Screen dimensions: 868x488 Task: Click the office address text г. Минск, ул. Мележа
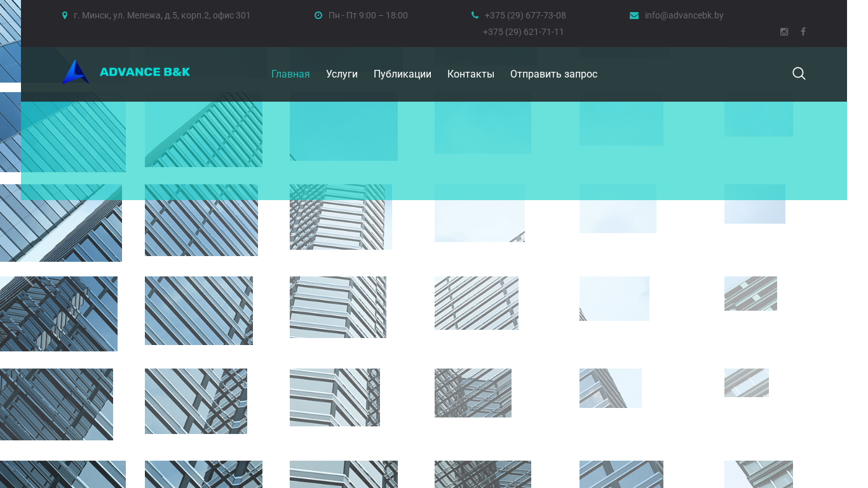point(162,15)
